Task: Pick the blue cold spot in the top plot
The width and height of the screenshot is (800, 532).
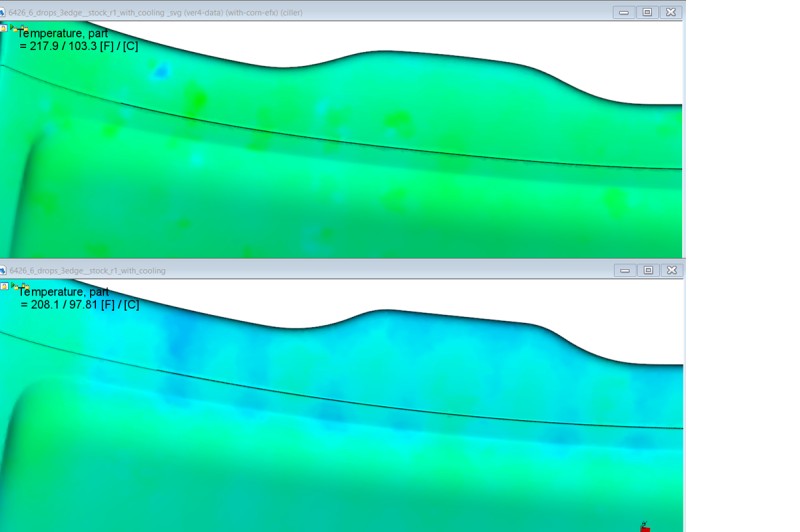Action: [160, 72]
